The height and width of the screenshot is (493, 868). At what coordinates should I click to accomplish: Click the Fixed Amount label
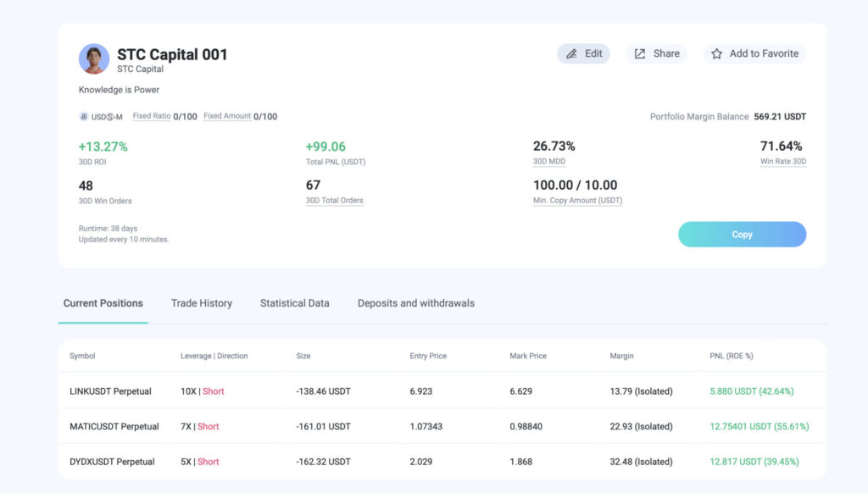coord(226,116)
